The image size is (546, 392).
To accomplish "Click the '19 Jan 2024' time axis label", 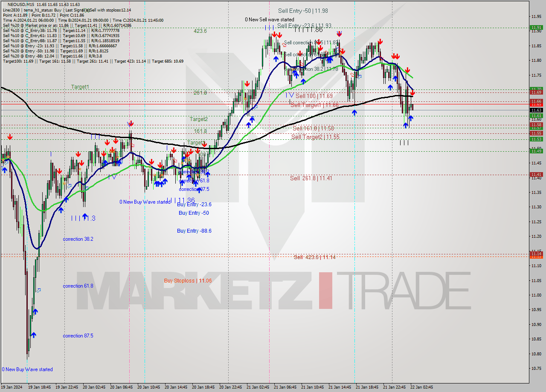I will click(x=12, y=387).
